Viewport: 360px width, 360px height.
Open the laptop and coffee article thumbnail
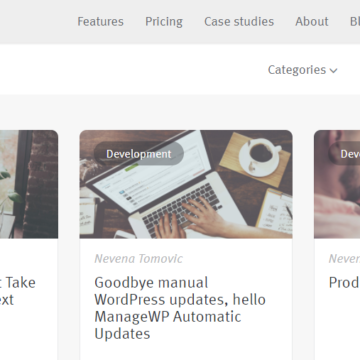pos(186,184)
